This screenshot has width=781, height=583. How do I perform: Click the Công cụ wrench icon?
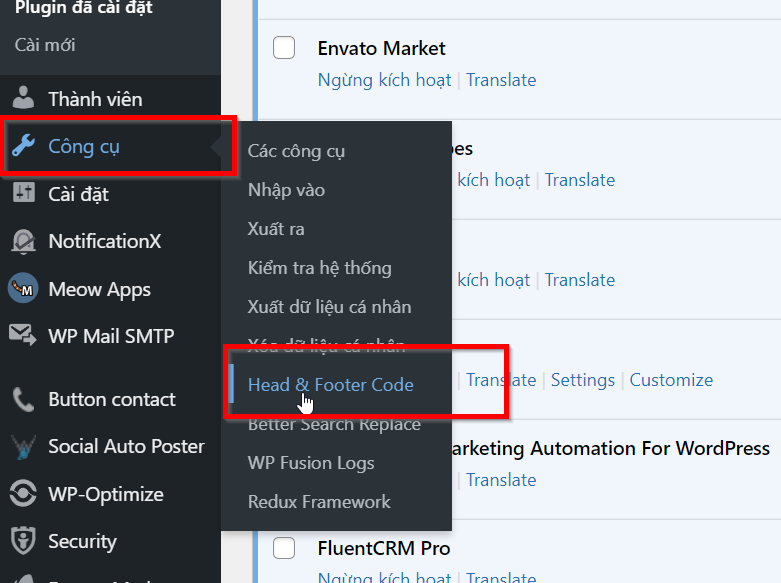[x=23, y=146]
